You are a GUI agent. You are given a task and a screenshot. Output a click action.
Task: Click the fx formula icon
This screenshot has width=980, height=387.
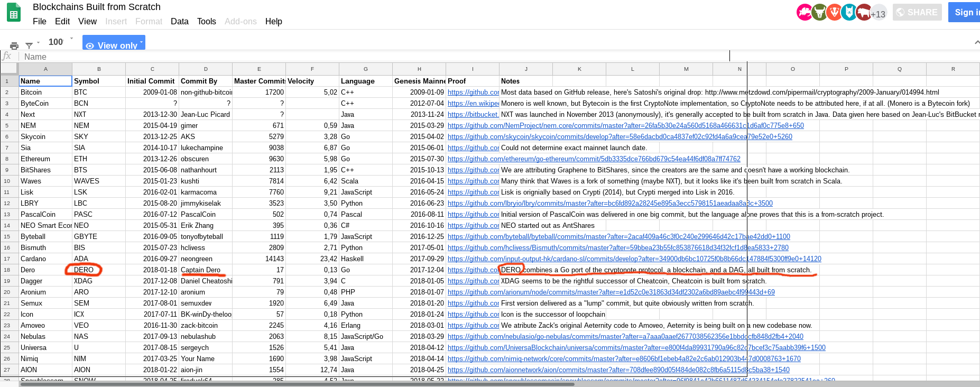(x=7, y=56)
